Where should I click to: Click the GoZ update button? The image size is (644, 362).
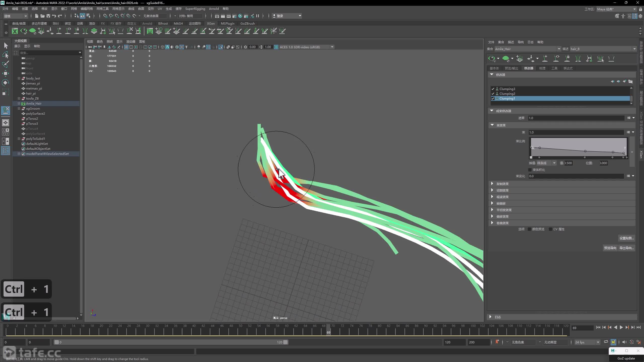coord(626,358)
